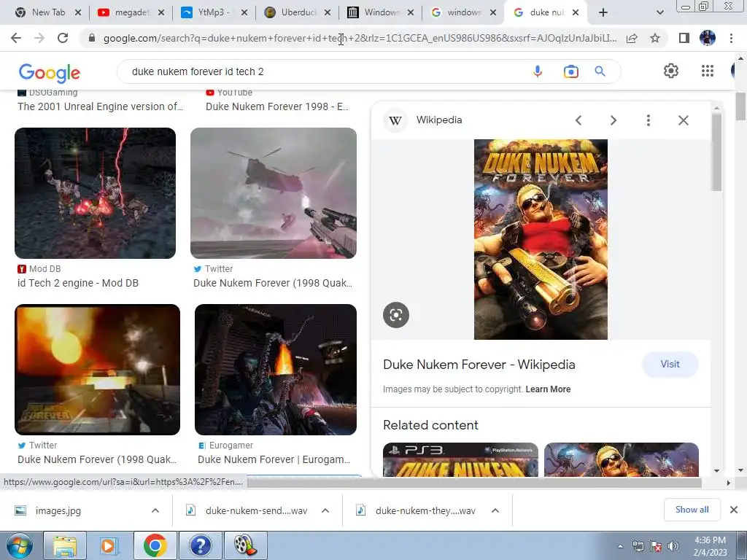The width and height of the screenshot is (747, 560).
Task: Open the Learn More copyright link
Action: click(x=548, y=389)
